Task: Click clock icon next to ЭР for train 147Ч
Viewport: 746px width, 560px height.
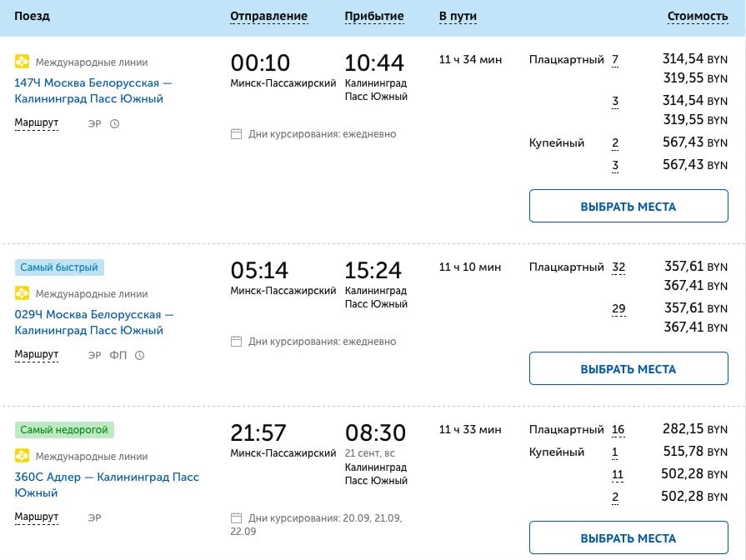Action: [115, 123]
